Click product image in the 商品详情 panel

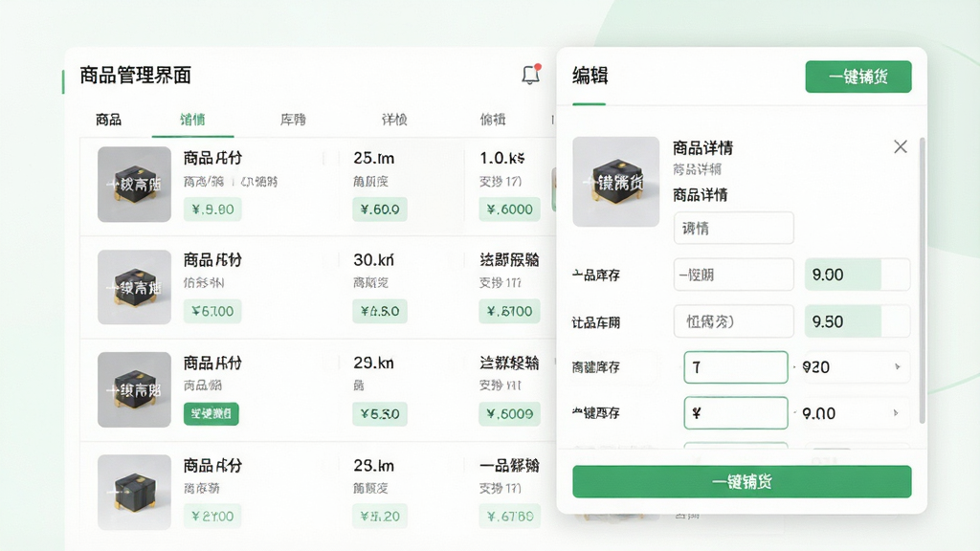pyautogui.click(x=615, y=182)
